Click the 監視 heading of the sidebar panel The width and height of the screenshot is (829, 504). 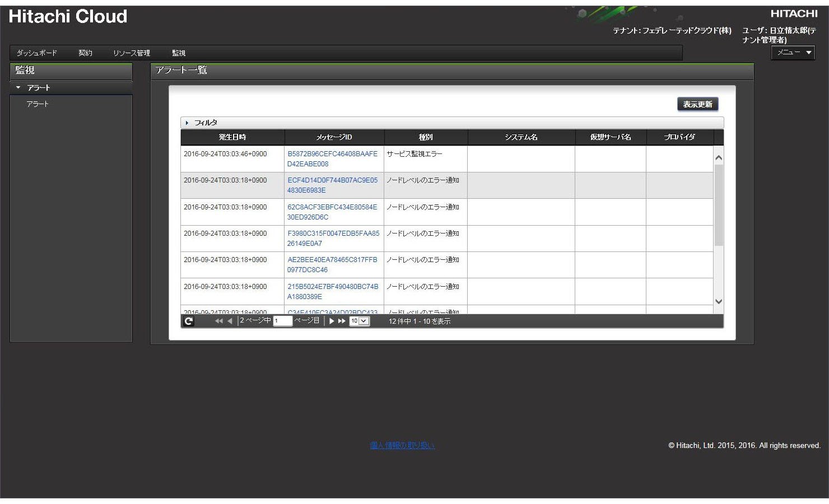tap(25, 70)
